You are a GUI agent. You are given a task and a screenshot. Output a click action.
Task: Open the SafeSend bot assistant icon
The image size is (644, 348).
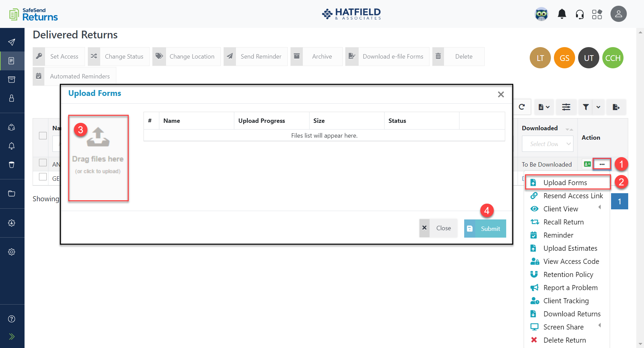click(x=541, y=14)
